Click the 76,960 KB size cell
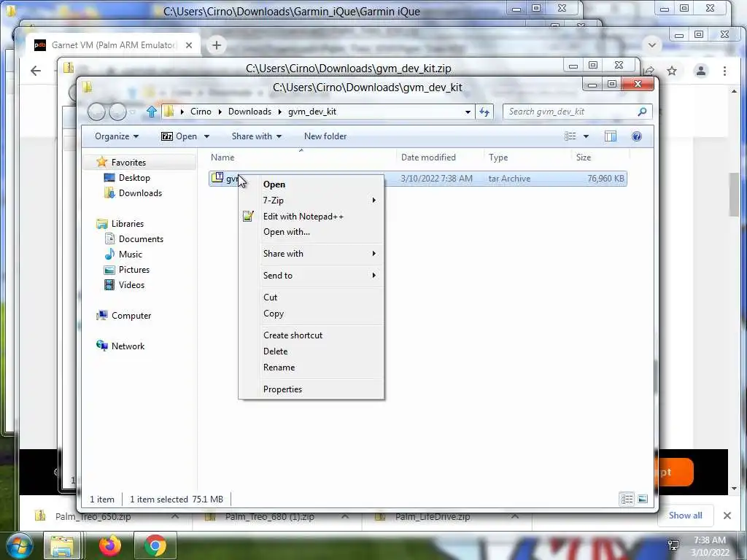The image size is (747, 560). coord(605,179)
